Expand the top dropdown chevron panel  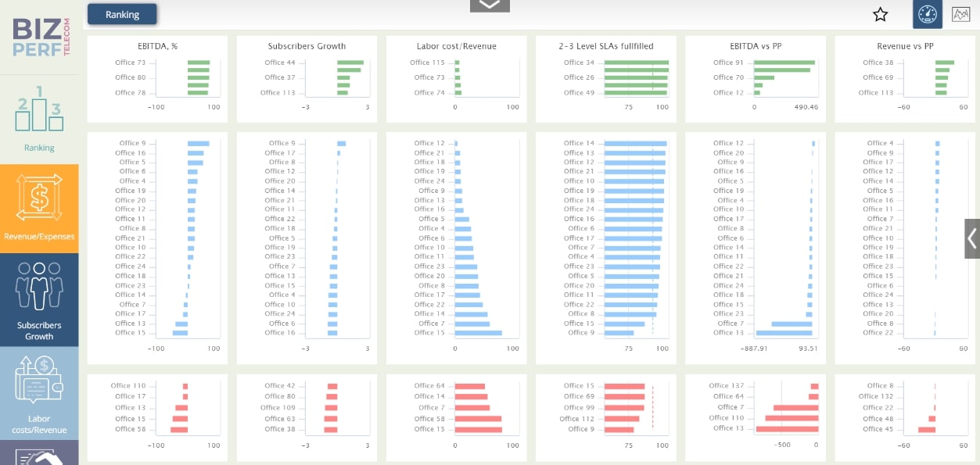(x=490, y=5)
